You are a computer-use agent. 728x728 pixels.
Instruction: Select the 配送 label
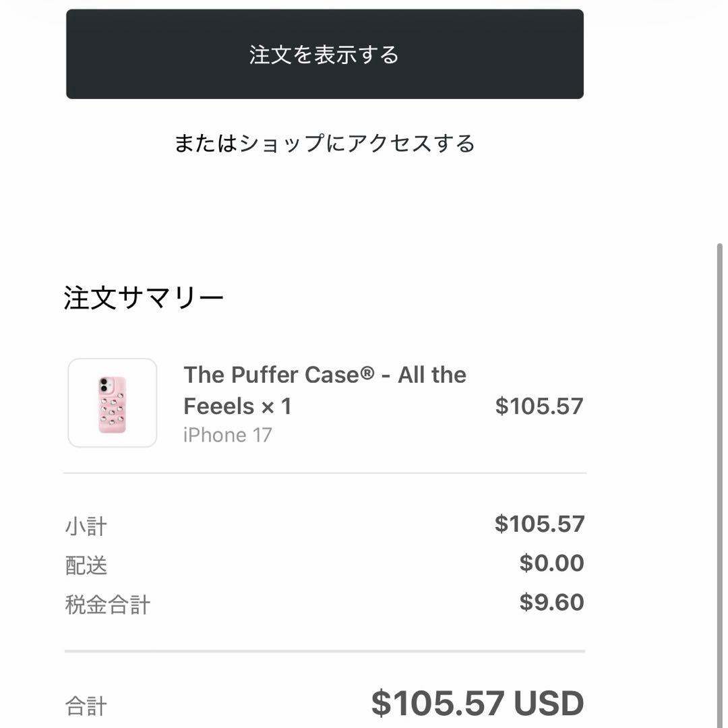[86, 566]
